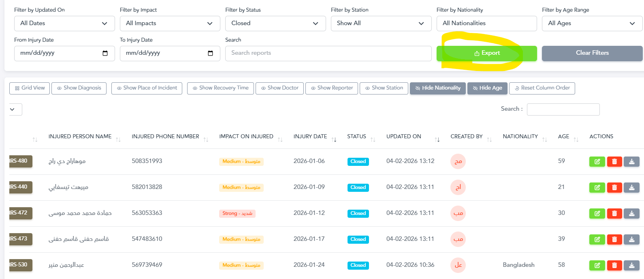The width and height of the screenshot is (644, 279).
Task: Show the Recovery Time column
Action: click(x=220, y=88)
